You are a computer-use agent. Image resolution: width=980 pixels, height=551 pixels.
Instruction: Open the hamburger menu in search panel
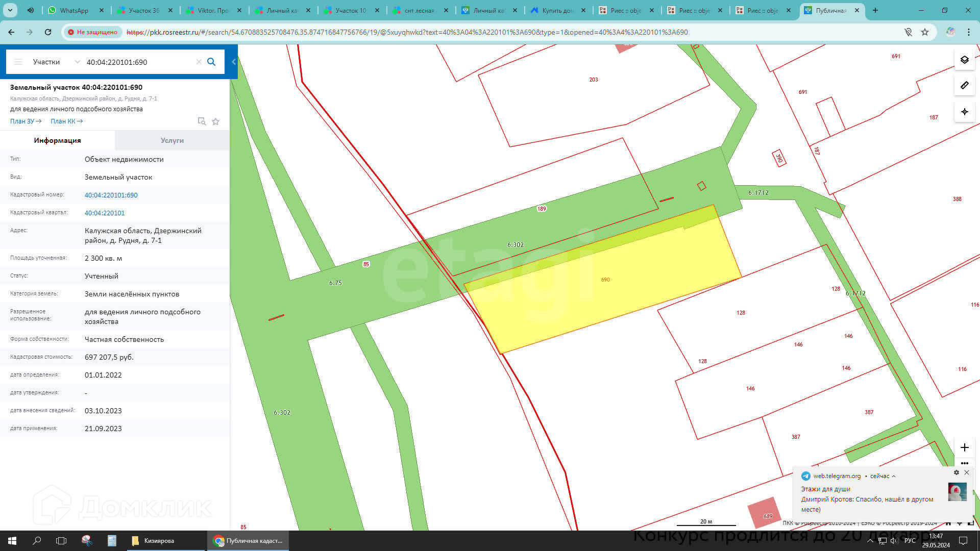pos(18,62)
